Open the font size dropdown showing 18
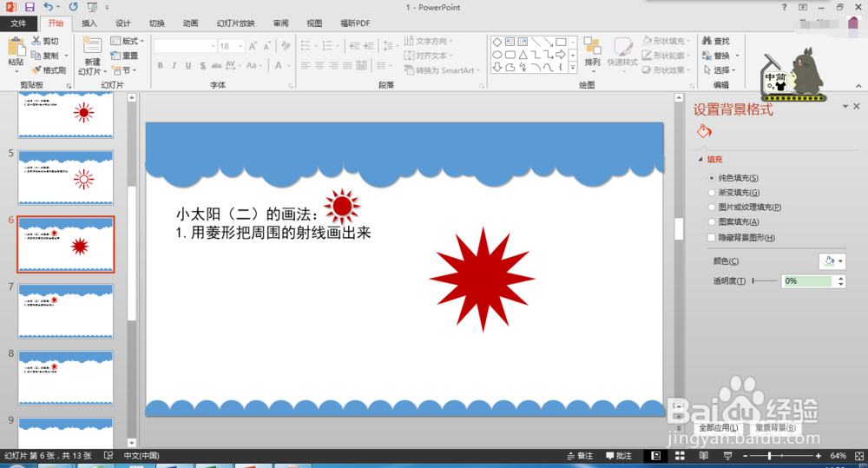 (x=240, y=46)
